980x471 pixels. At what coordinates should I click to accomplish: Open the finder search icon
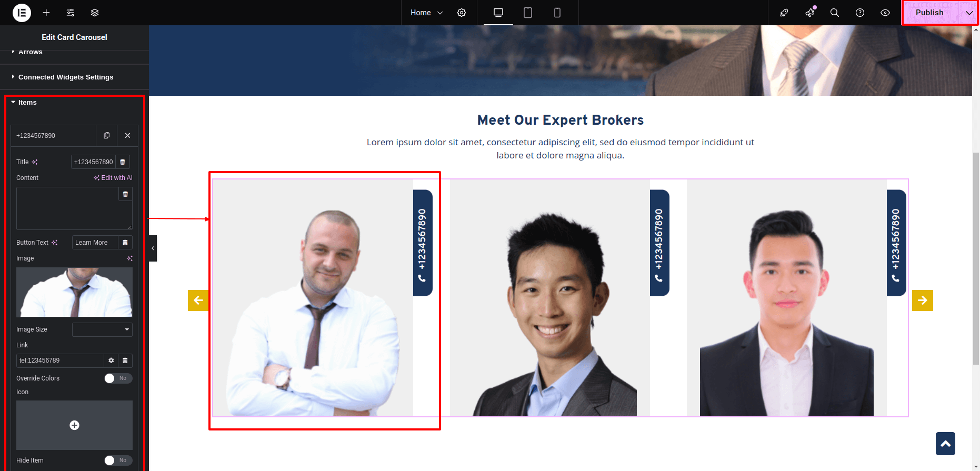tap(835, 13)
